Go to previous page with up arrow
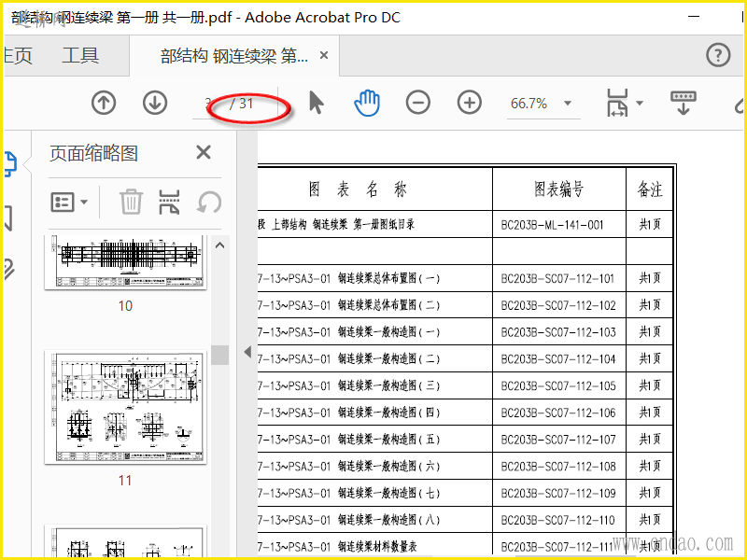 click(104, 103)
